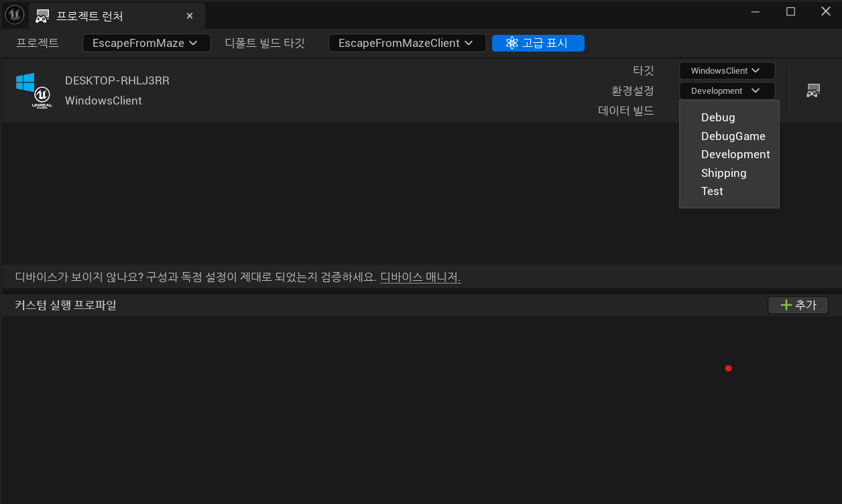Open the EscapeFromMazeClient build target dropdown
The image size is (842, 504).
407,43
